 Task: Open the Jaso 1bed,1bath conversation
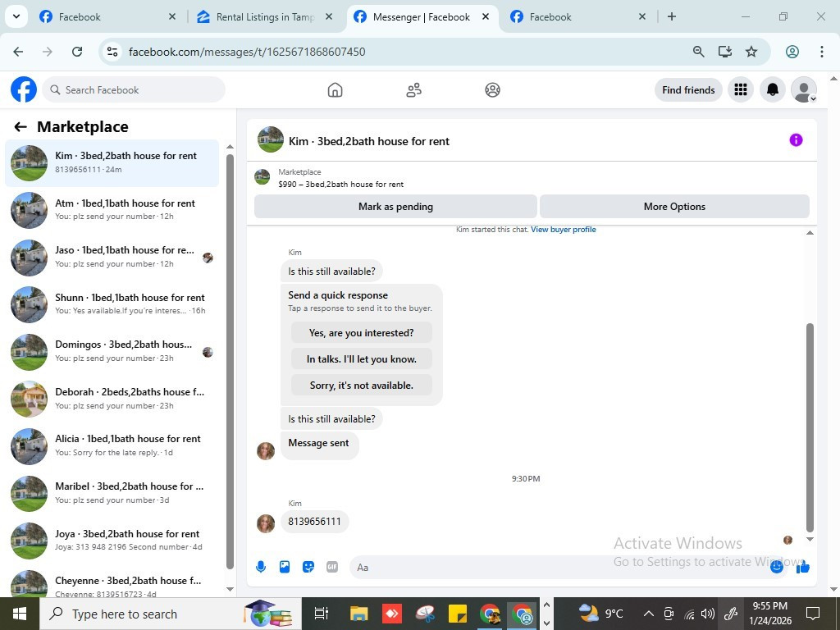[112, 257]
